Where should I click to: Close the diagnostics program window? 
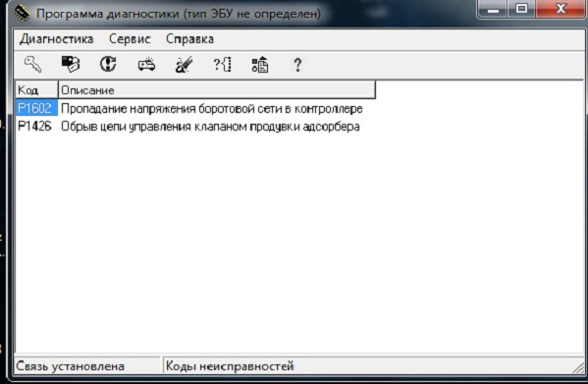561,9
